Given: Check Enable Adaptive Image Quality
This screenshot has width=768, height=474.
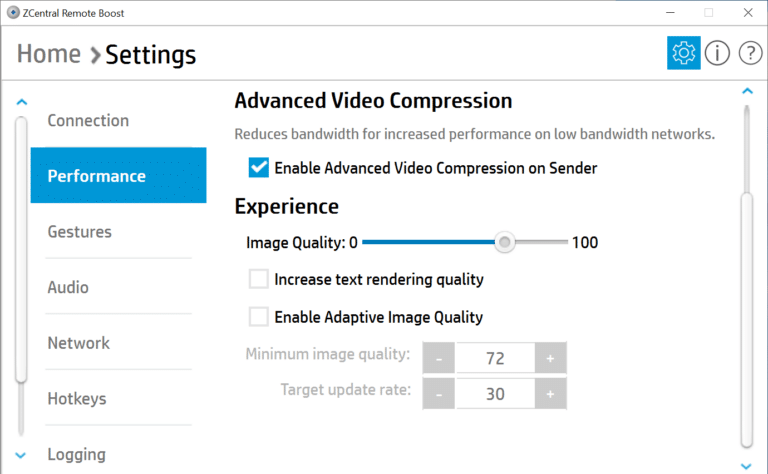Looking at the screenshot, I should (x=259, y=317).
